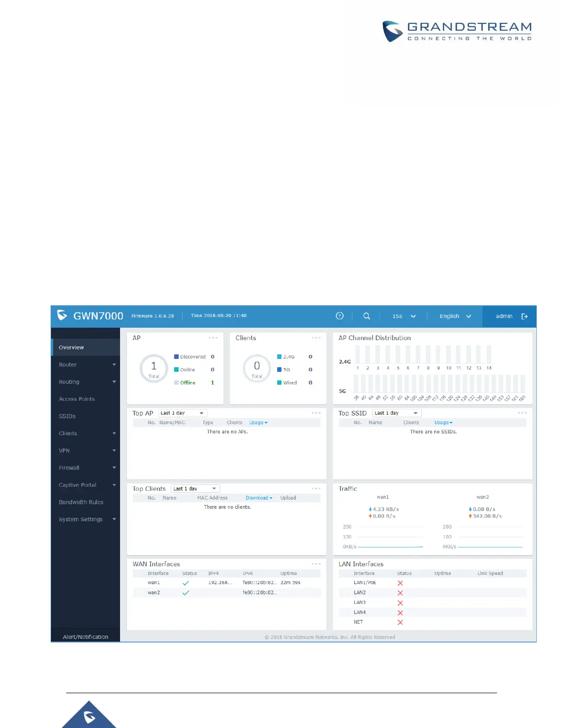Screen dimensions: 563x728
Task: Select Overview in the sidebar
Action: click(86, 347)
